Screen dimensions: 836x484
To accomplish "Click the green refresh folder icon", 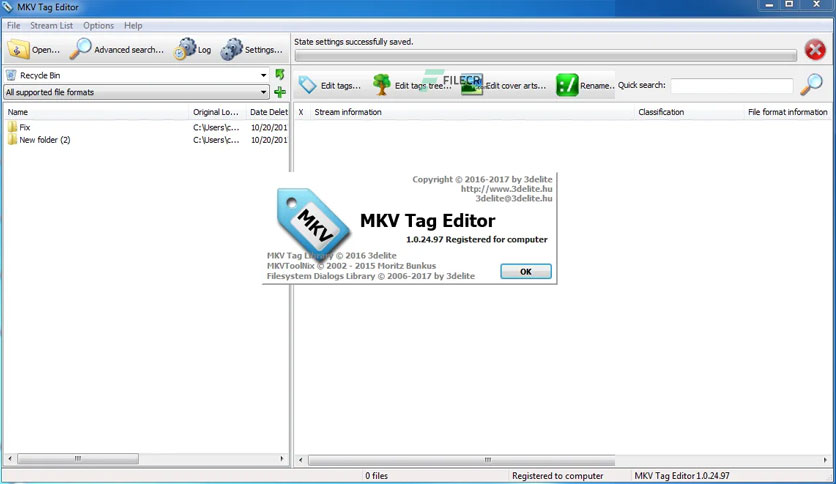I will (x=280, y=75).
